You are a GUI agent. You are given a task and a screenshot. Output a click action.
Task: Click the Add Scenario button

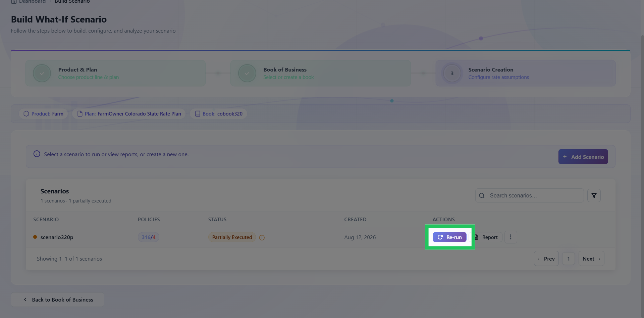click(583, 157)
